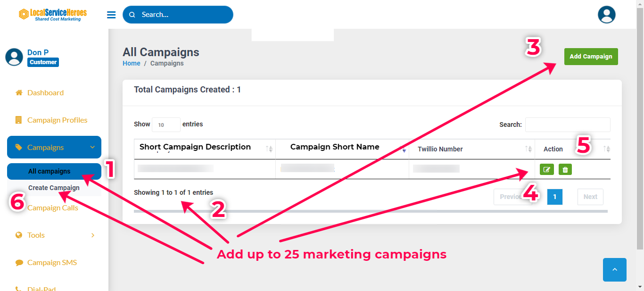This screenshot has width=644, height=291.
Task: Click the table Search input field
Action: coord(568,125)
